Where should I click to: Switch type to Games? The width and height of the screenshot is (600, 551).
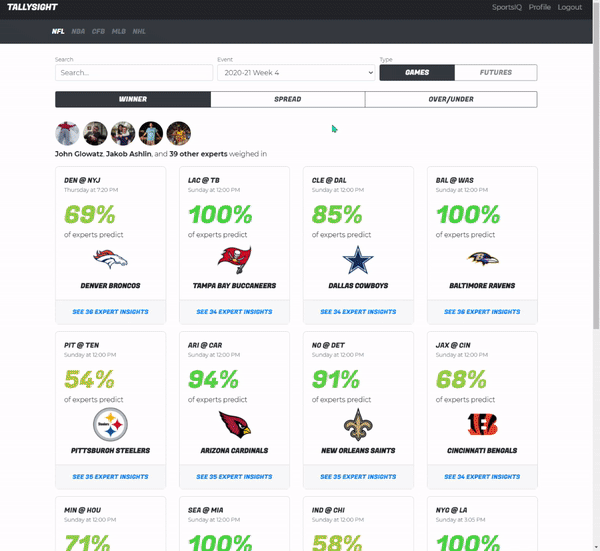[417, 72]
